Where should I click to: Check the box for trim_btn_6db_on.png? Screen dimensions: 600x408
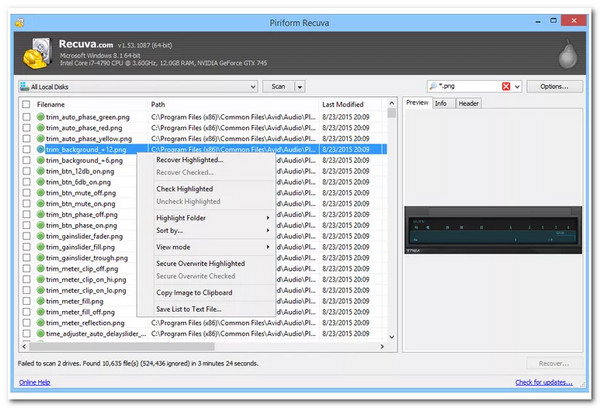[26, 182]
